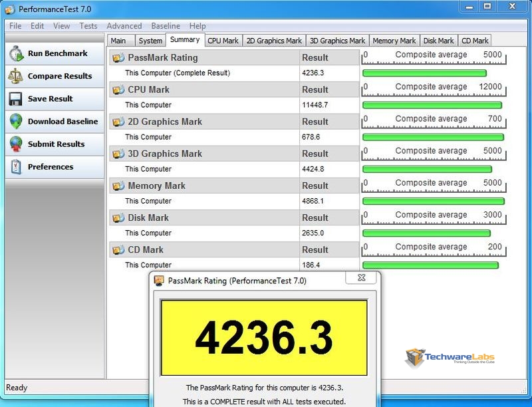
Task: Click the CPU Mark green result bar
Action: tap(432, 105)
